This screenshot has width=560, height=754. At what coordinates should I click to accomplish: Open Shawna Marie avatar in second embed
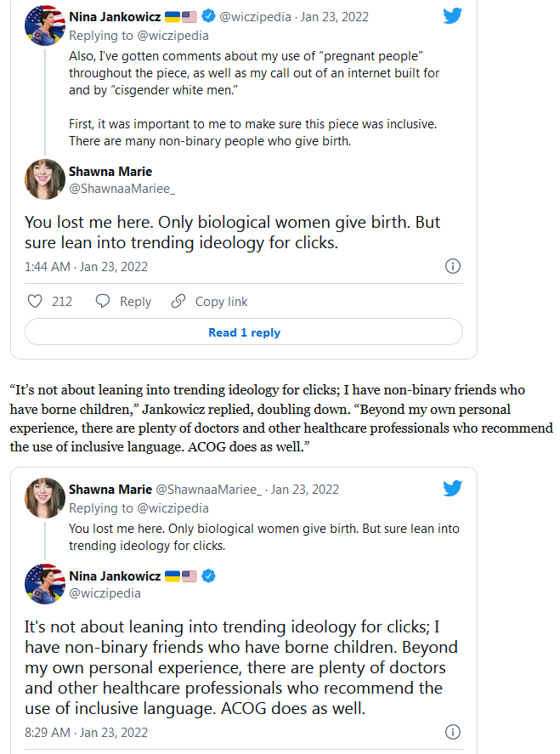(45, 497)
